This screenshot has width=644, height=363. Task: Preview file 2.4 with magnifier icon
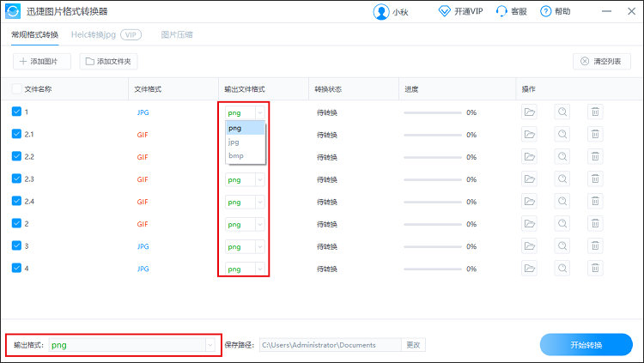pyautogui.click(x=562, y=201)
